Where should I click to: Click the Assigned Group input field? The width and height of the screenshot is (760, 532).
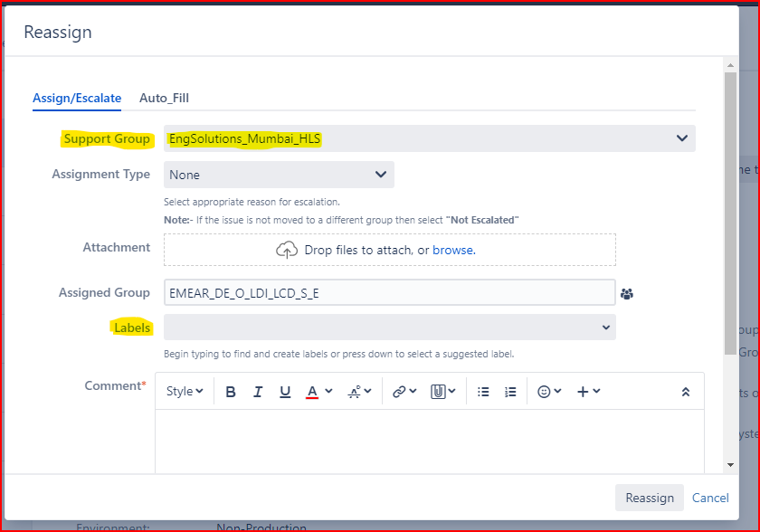(390, 292)
